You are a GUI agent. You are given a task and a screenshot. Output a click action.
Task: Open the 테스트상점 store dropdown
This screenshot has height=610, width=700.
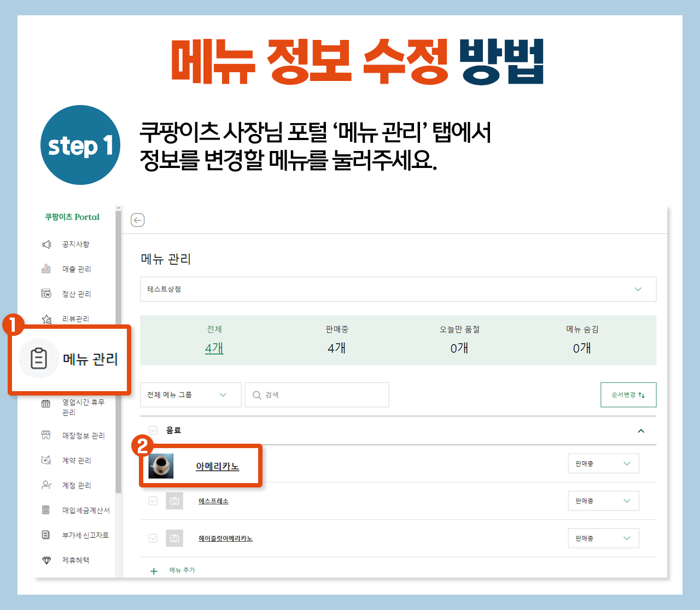398,289
